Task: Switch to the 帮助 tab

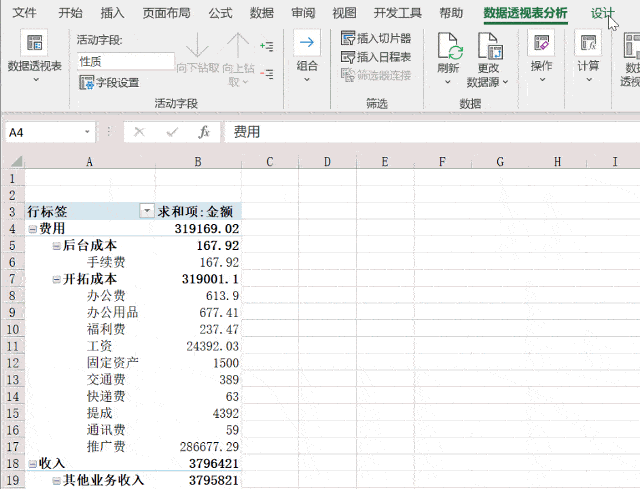Action: click(451, 13)
